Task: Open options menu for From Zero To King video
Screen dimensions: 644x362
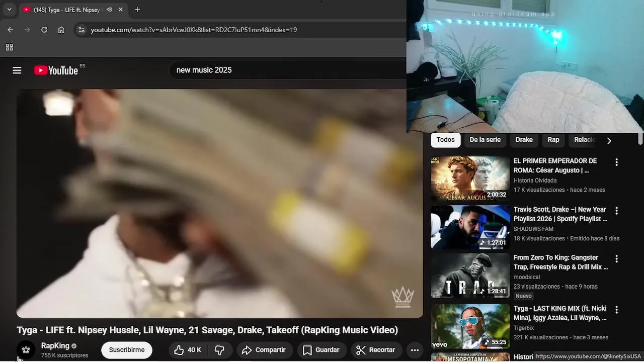Action: pos(616,259)
